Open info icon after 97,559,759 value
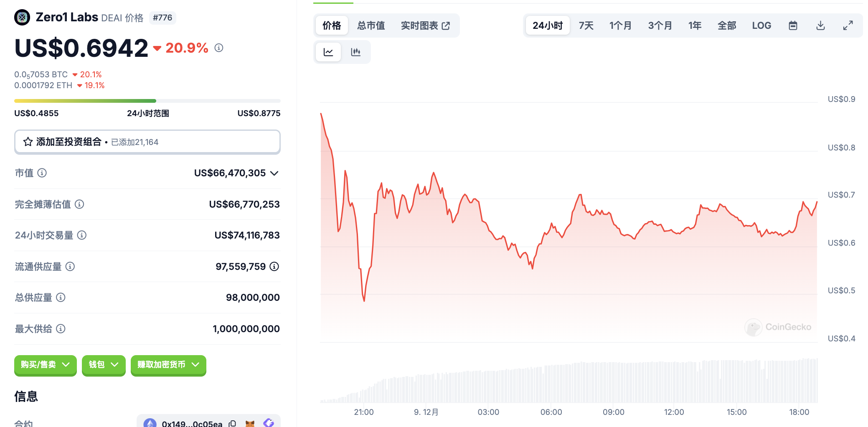 click(x=274, y=267)
